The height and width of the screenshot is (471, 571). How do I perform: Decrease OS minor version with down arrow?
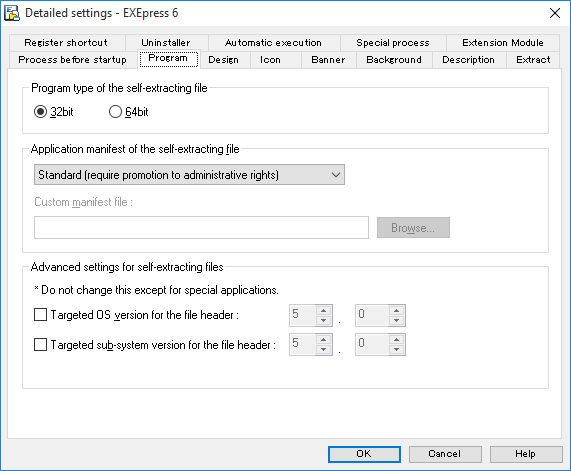[x=396, y=321]
